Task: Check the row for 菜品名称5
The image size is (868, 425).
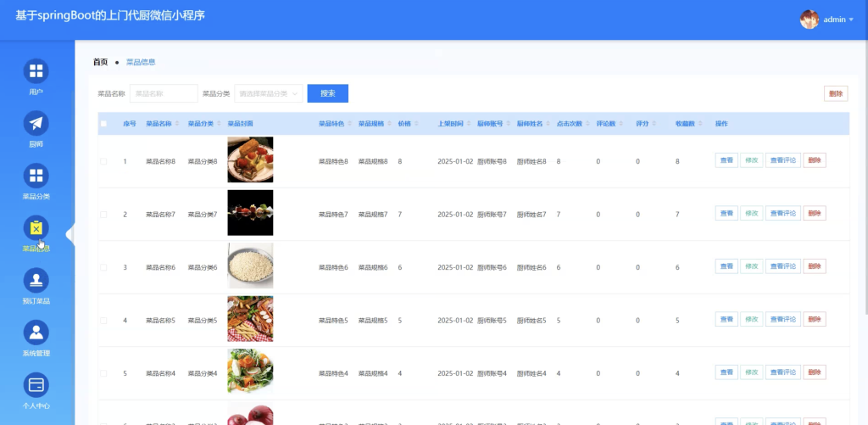Action: [103, 321]
